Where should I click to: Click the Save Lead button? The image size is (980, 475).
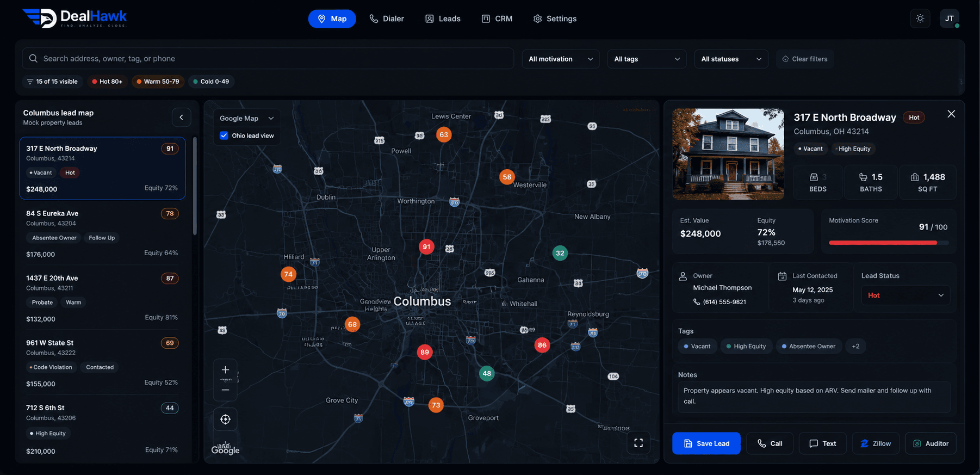click(706, 443)
